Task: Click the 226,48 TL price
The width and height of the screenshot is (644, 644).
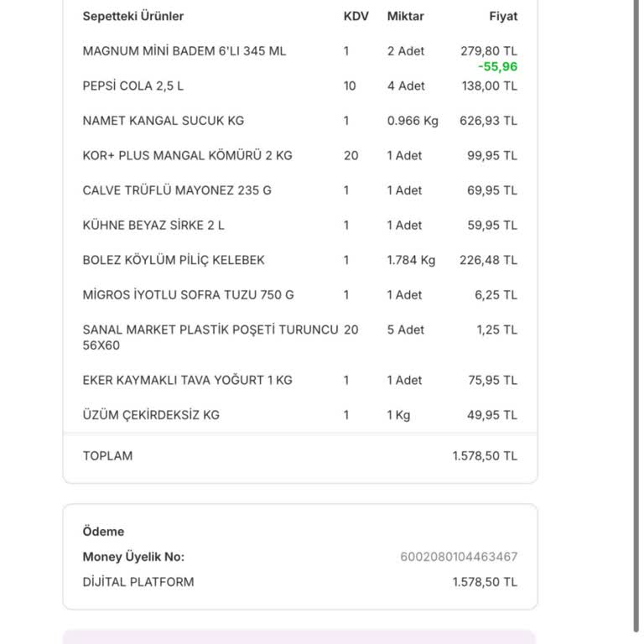Action: point(488,261)
